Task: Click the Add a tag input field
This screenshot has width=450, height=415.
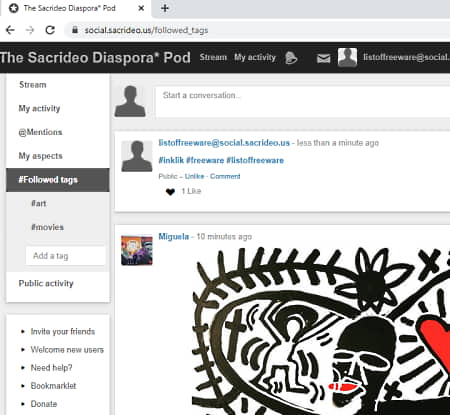Action: tap(66, 256)
